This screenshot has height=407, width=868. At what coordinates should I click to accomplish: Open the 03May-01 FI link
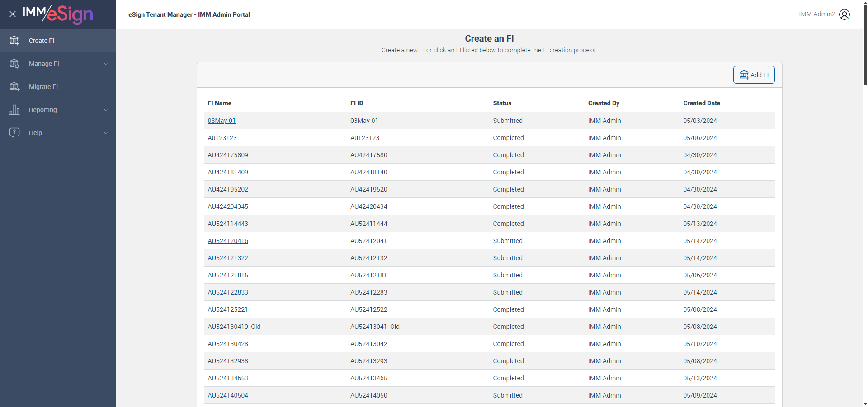222,121
